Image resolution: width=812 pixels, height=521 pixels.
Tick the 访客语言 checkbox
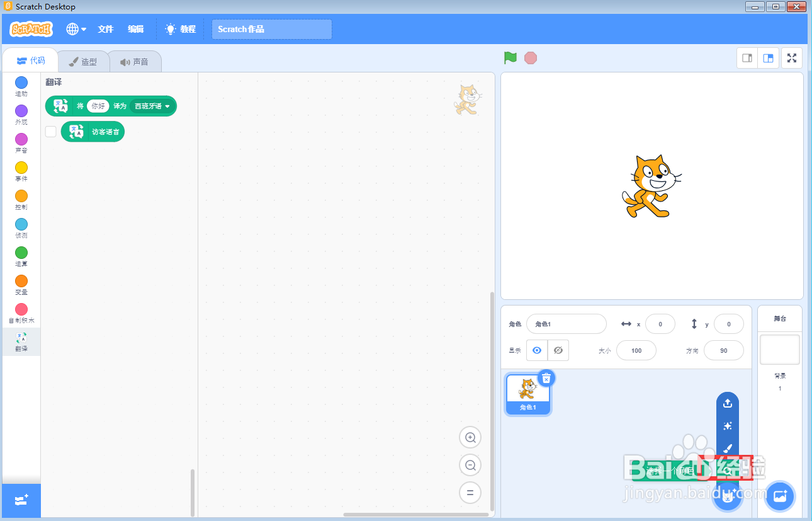51,132
